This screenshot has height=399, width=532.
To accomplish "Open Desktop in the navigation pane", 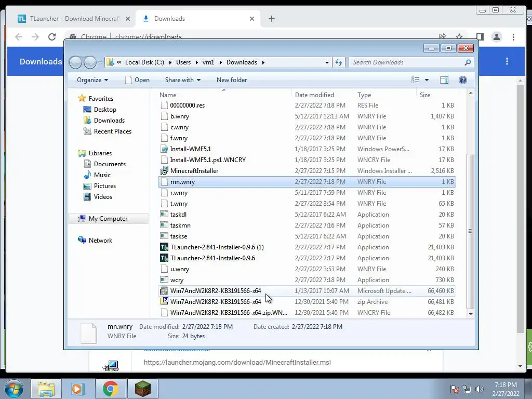I will [x=105, y=110].
